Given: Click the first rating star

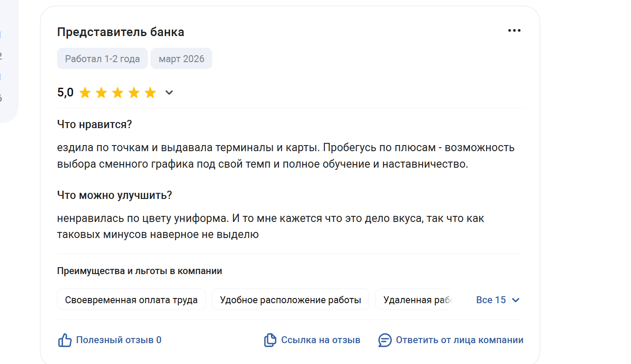Looking at the screenshot, I should (x=85, y=93).
